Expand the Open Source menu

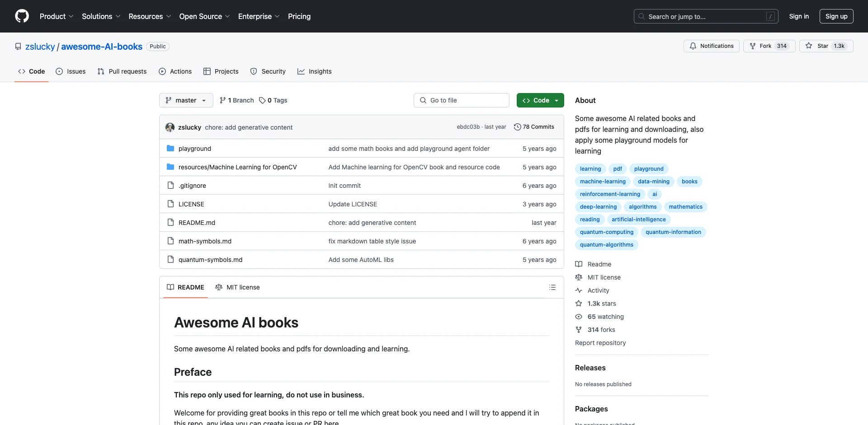[204, 16]
